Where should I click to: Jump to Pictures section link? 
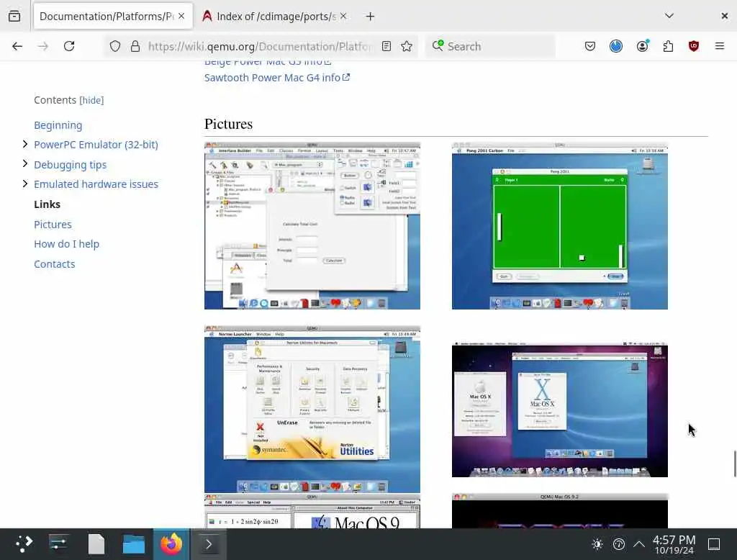point(53,225)
